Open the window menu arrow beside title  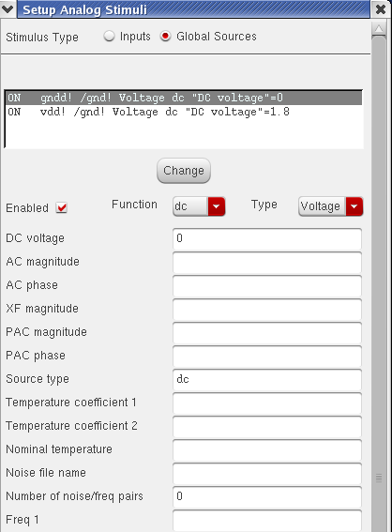pos(8,8)
